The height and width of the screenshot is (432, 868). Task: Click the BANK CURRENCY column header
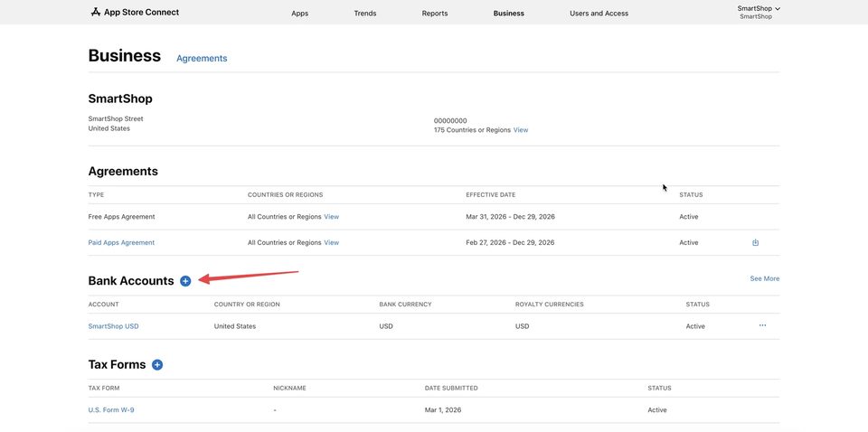[405, 305]
